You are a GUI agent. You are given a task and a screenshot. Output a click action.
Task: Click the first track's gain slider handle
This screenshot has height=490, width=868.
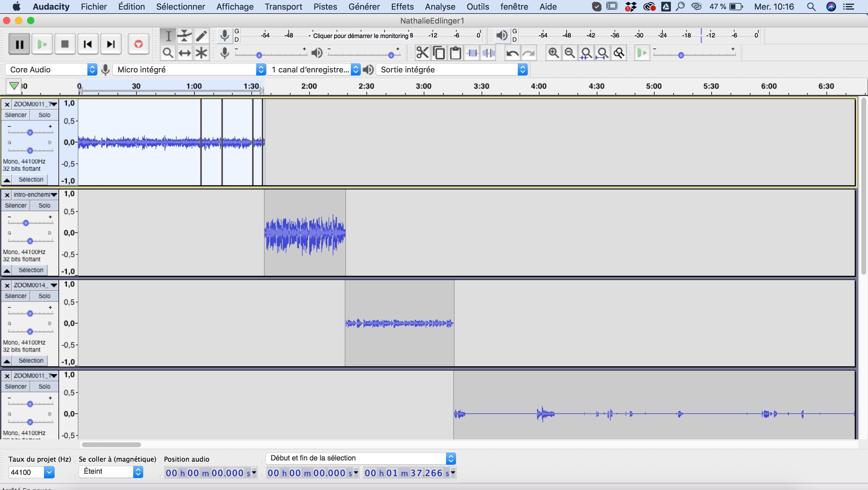pyautogui.click(x=30, y=132)
